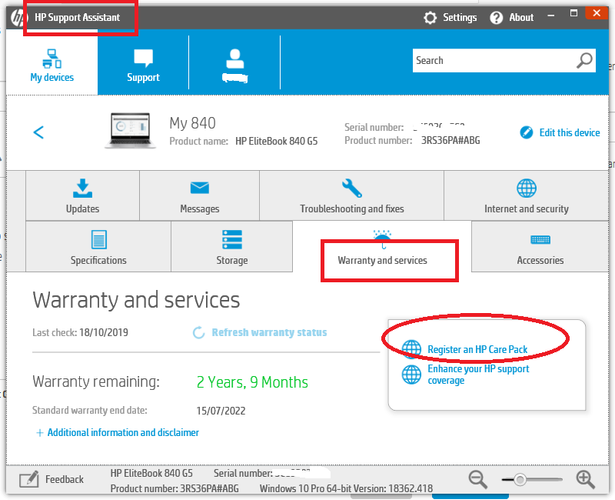Click Register an HP Care Pack
The image size is (615, 500).
(x=477, y=349)
